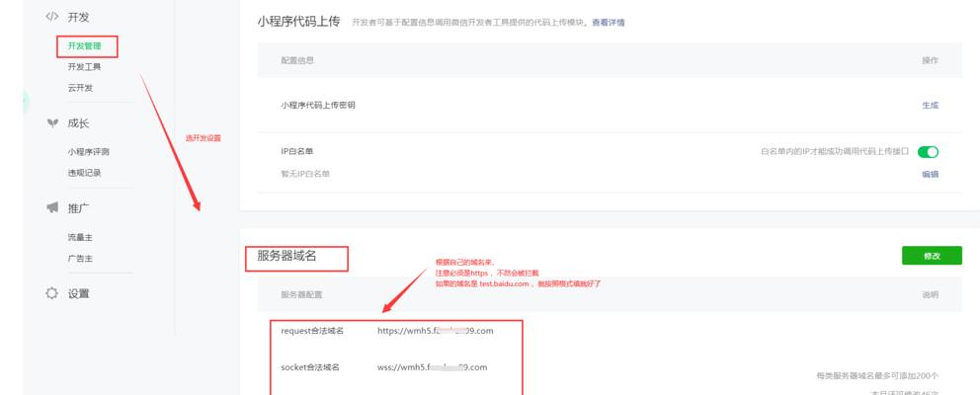Click 小程序代码上传密钥 row label
This screenshot has height=395, width=980.
coord(318,106)
